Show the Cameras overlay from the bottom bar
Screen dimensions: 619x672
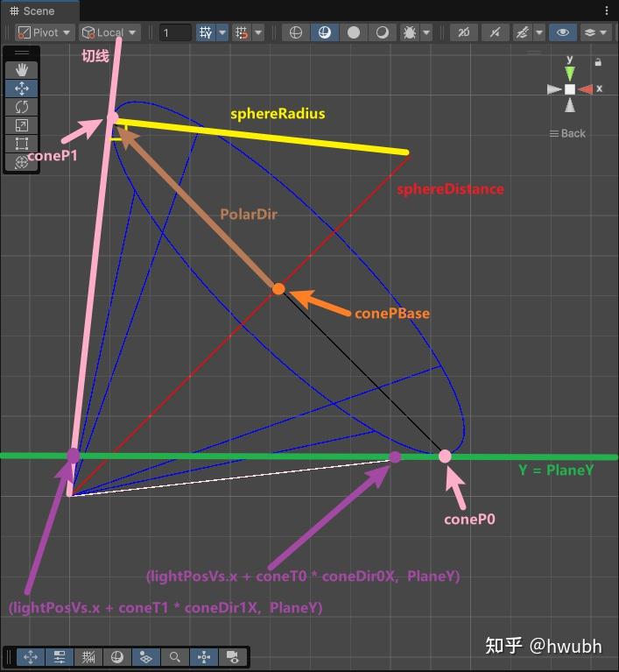(x=233, y=656)
